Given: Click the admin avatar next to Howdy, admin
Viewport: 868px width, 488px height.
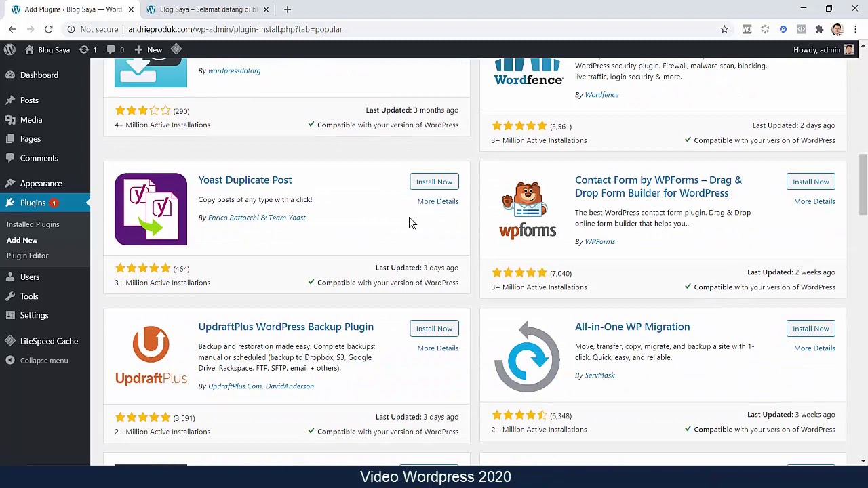Looking at the screenshot, I should [x=849, y=49].
